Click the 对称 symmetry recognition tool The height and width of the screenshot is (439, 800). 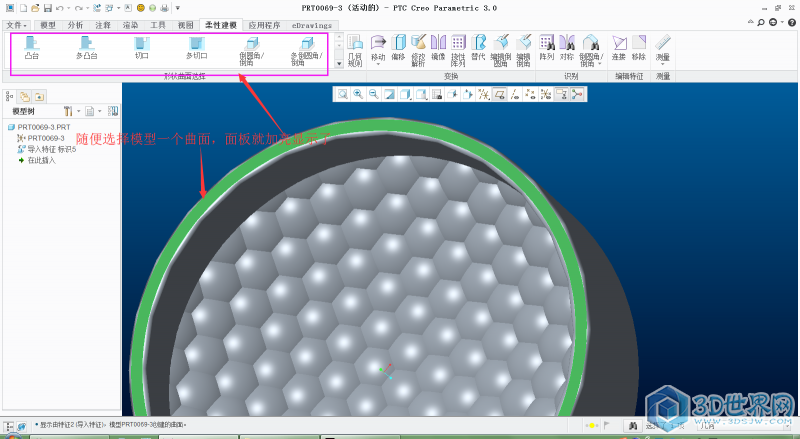click(x=567, y=47)
